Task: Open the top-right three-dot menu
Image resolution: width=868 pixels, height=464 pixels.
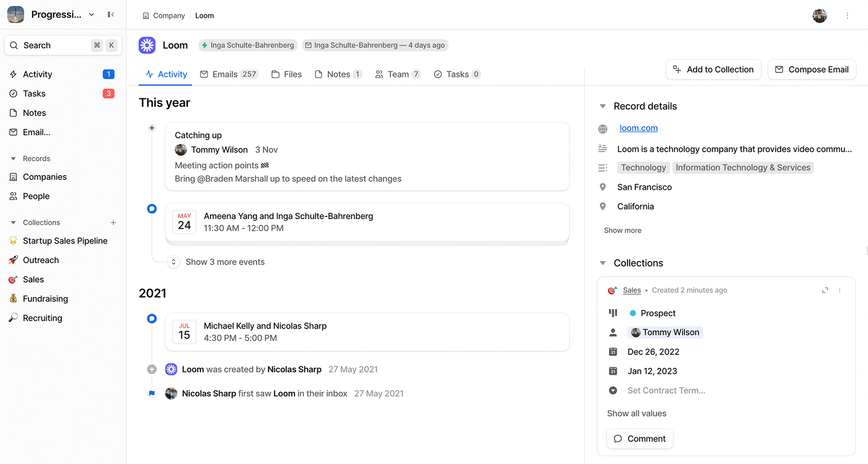Action: pyautogui.click(x=847, y=16)
